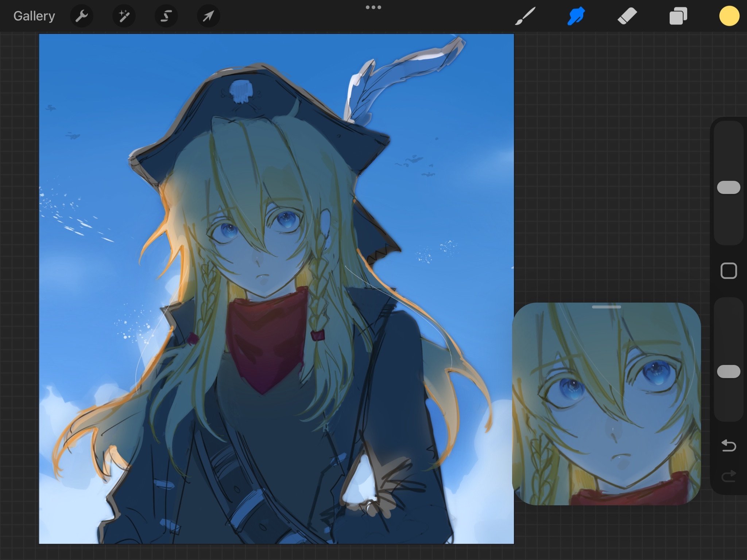Screen dimensions: 747x560
Task: Open the Layers panel
Action: pos(678,16)
